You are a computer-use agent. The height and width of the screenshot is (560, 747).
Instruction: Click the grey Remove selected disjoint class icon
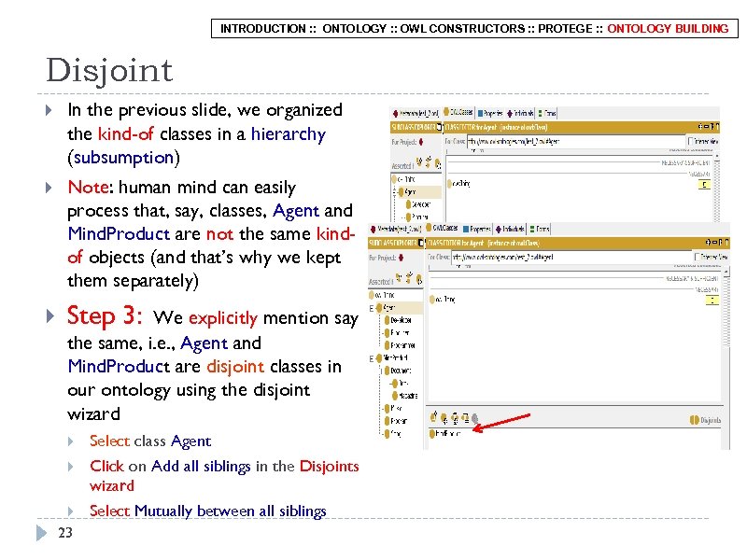pyautogui.click(x=474, y=418)
